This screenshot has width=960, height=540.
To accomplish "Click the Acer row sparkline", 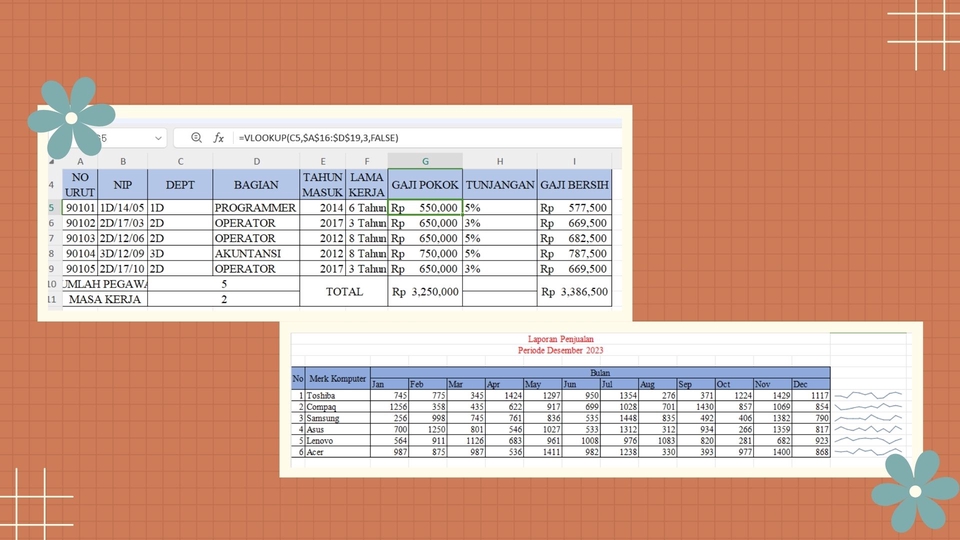I will [868, 452].
